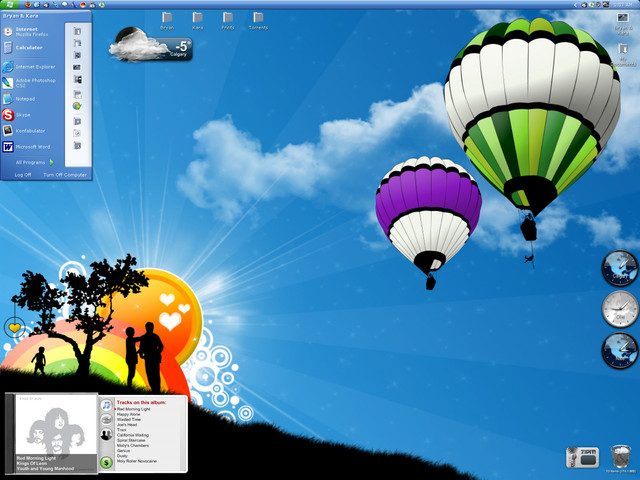
Task: Expand hidden tray icons with the chevron arrow
Action: pos(576,5)
